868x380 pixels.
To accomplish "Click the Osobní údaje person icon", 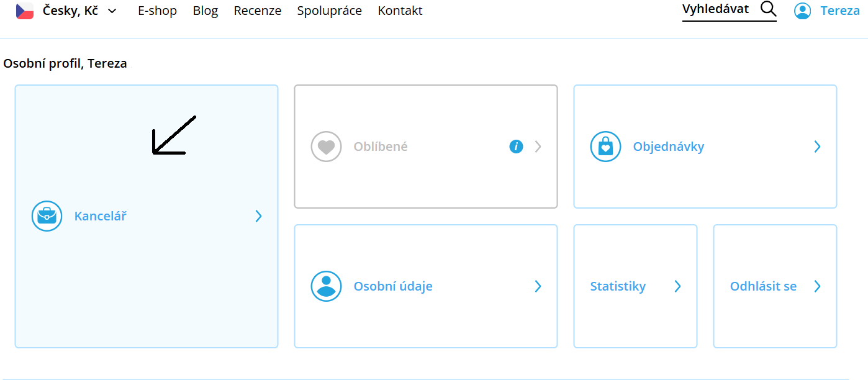I will (326, 286).
